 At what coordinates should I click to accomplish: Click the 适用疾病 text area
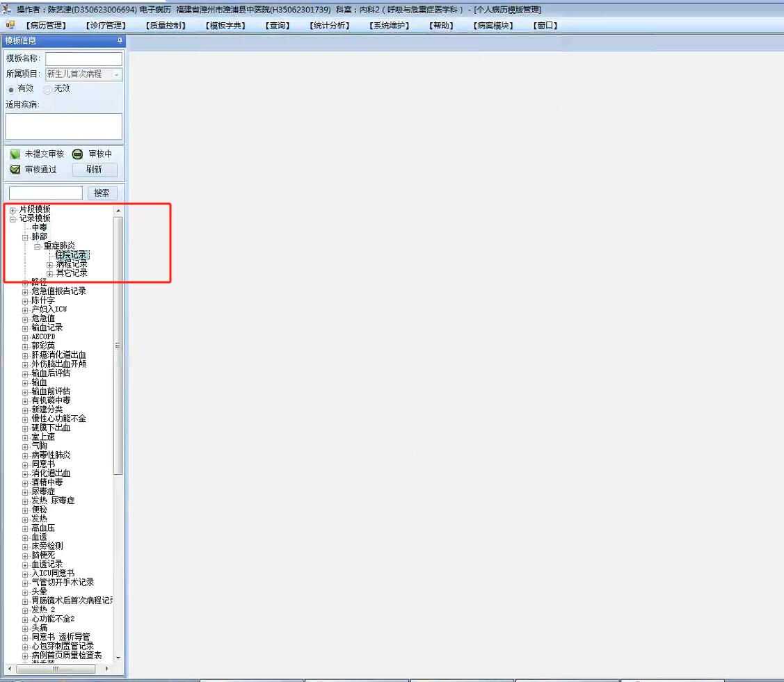63,127
